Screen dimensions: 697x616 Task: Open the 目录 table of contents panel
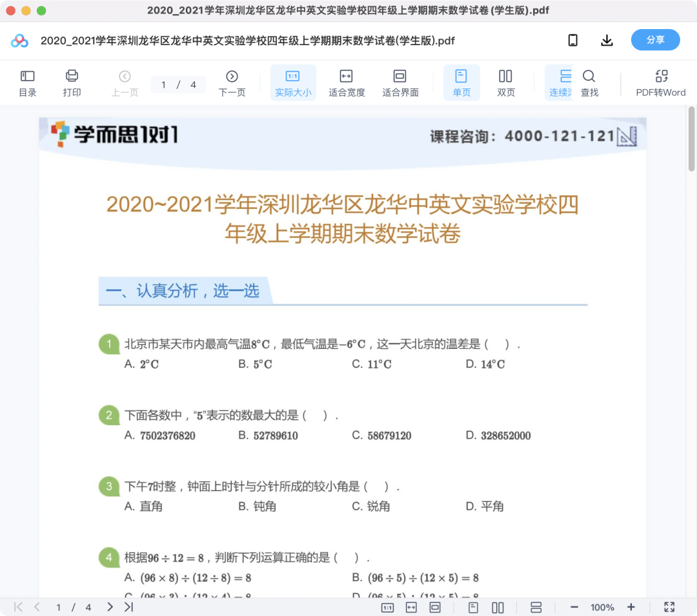click(x=28, y=83)
